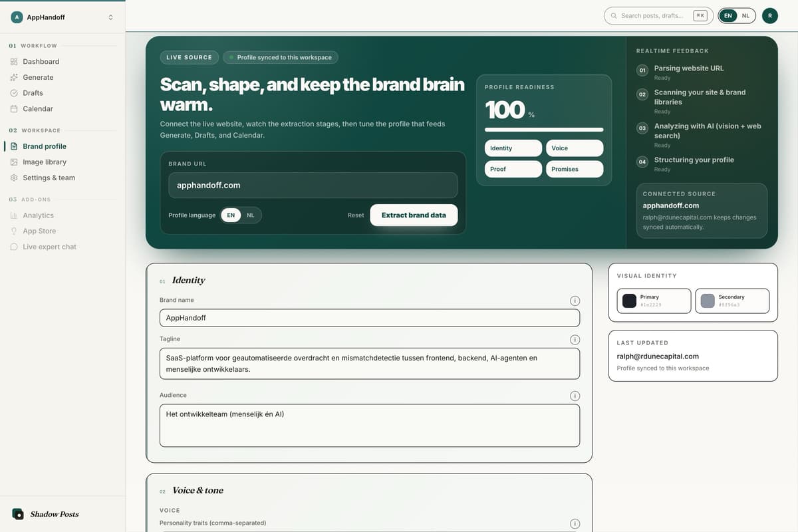Click apphandoff.com under Connected Source

(x=670, y=205)
